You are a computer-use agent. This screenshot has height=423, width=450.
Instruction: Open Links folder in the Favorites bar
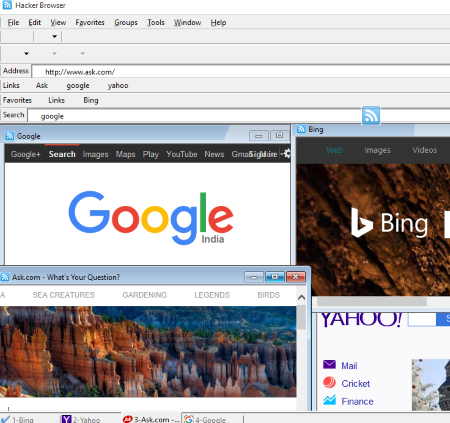pos(56,100)
